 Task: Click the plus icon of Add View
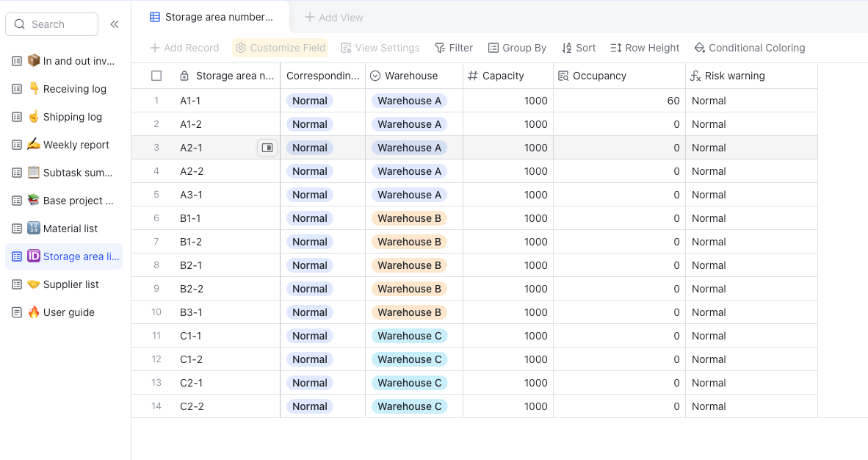click(310, 17)
